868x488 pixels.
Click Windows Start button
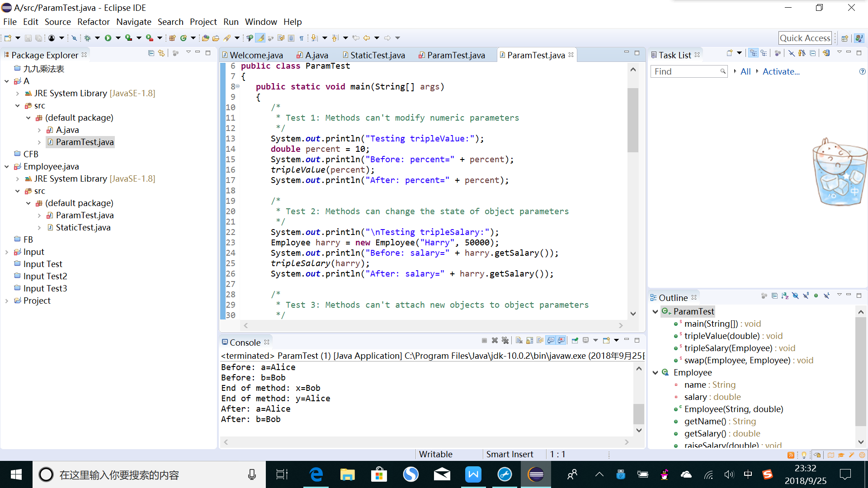16,474
